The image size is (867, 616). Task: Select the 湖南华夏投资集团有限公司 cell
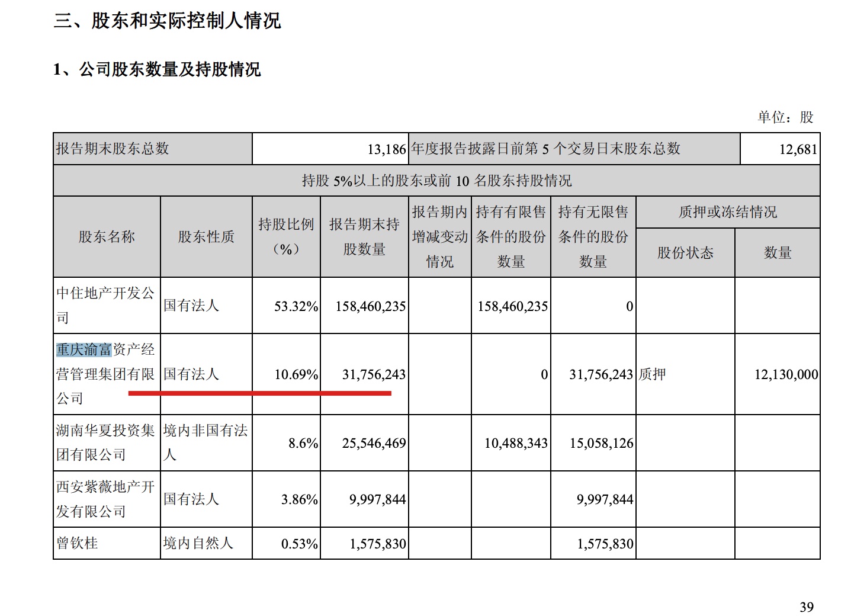pos(107,442)
